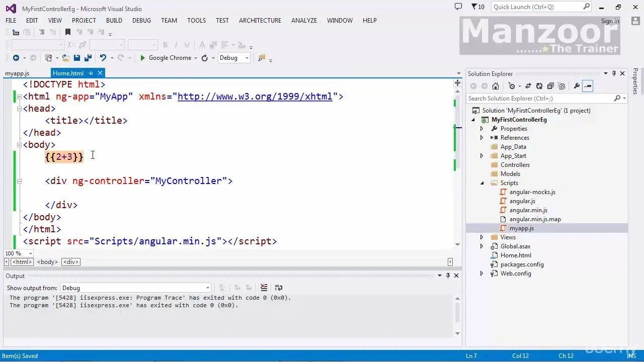Click the Find in Files toolbar icon
The image size is (644, 362).
262,58
